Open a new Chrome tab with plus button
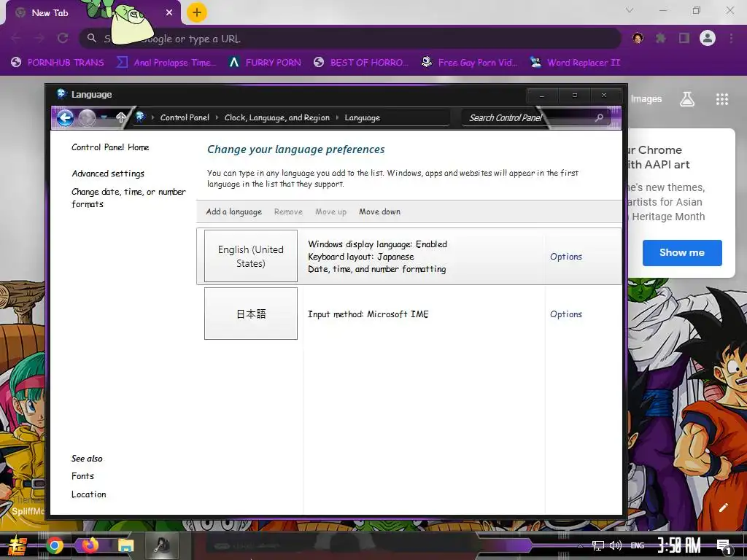747x560 pixels. (197, 12)
